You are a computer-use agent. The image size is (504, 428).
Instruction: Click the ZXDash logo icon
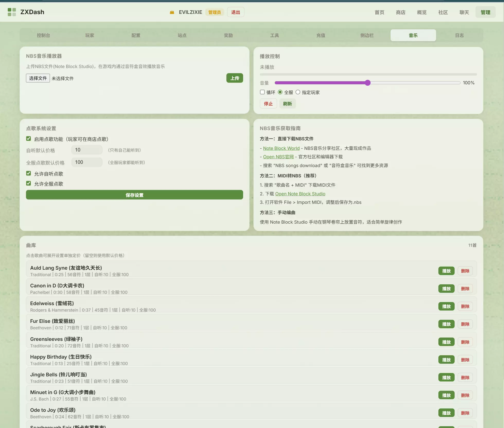[x=12, y=12]
